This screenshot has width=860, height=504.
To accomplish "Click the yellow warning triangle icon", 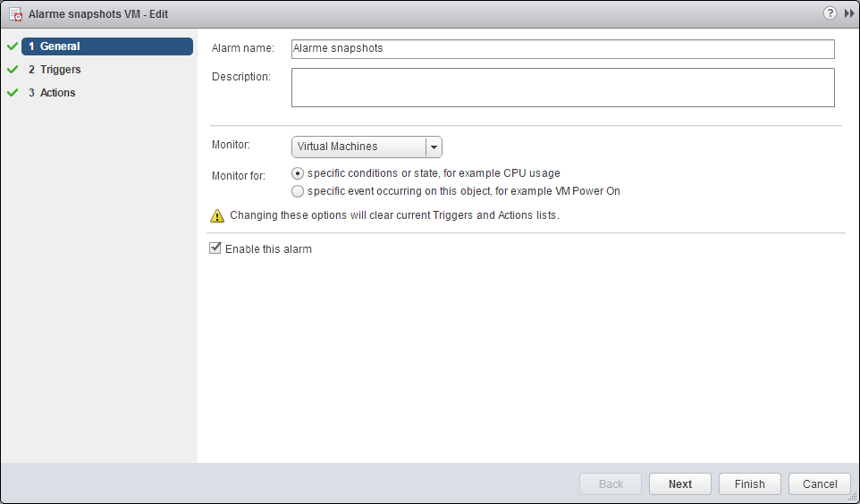I will 217,215.
